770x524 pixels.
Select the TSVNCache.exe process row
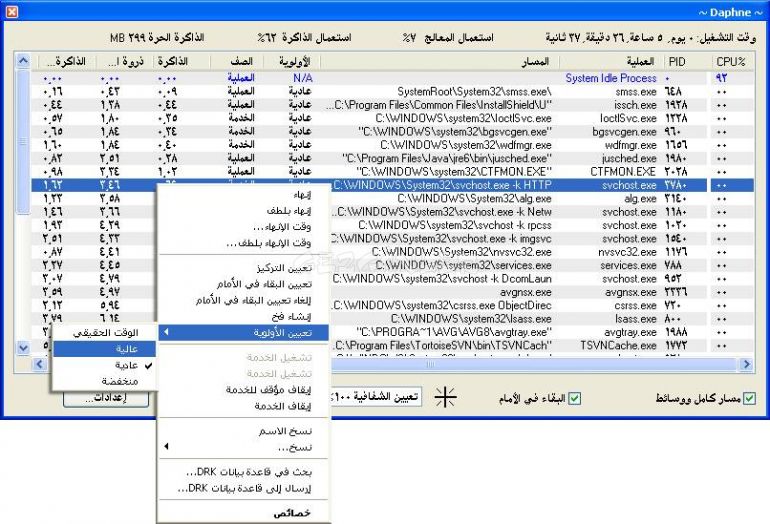coord(542,345)
